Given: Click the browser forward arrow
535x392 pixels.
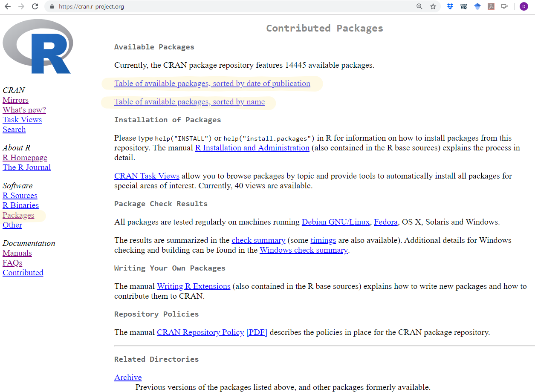Looking at the screenshot, I should pyautogui.click(x=21, y=6).
